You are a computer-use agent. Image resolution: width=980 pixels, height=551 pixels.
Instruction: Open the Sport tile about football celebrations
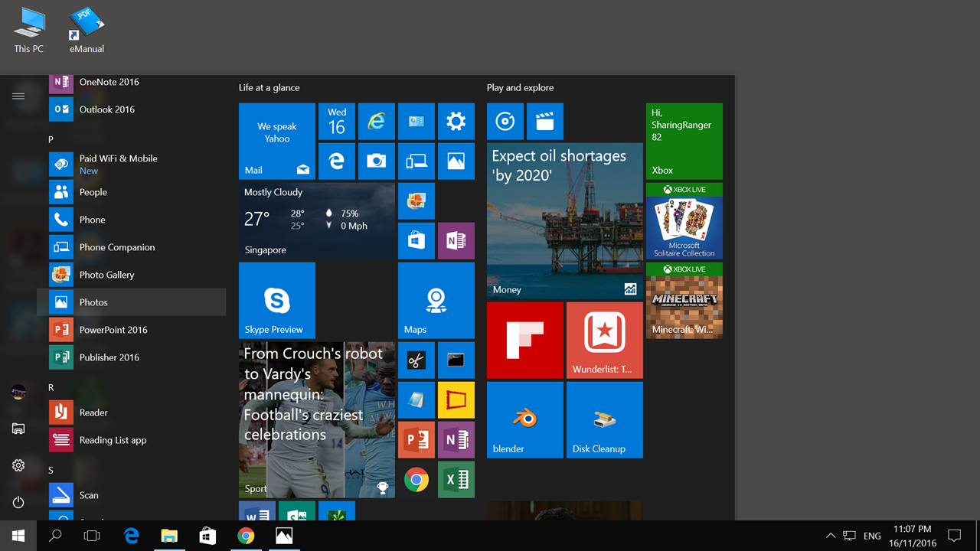click(x=317, y=420)
